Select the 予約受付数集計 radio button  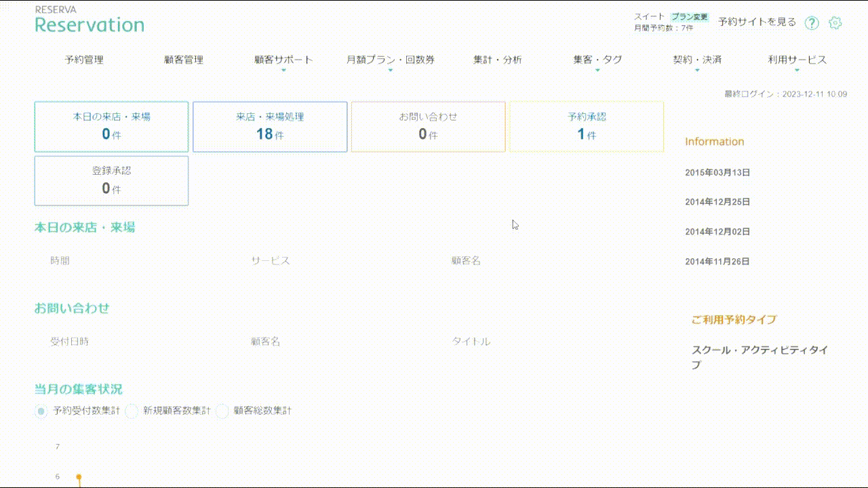(x=41, y=411)
